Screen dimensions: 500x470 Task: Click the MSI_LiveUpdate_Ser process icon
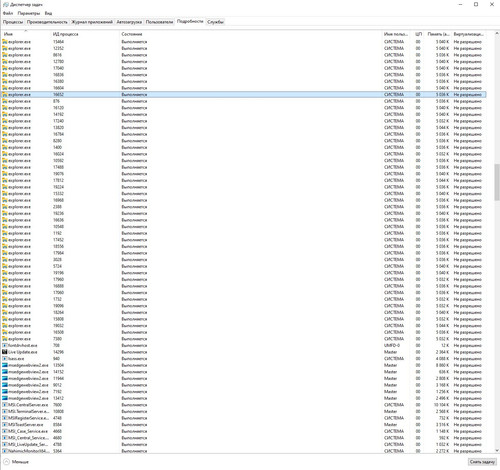tap(5, 444)
